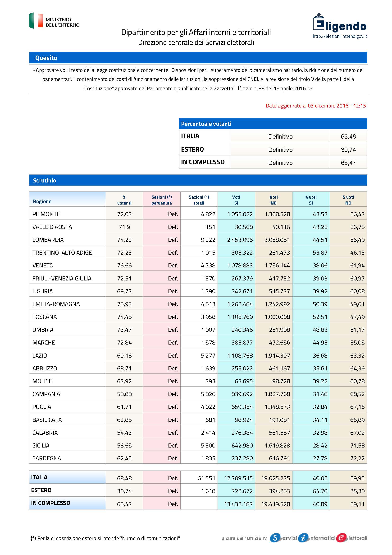Click Italia sezioni totali value 61.551

pos(206,478)
